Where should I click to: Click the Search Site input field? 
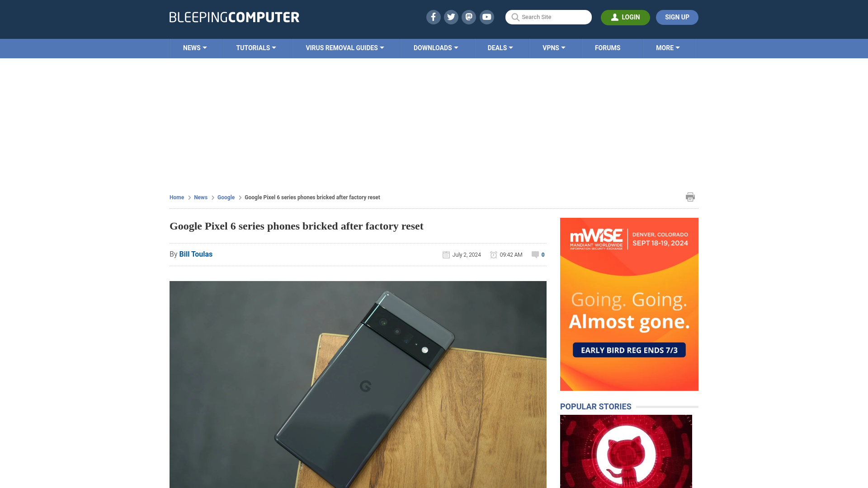point(548,17)
